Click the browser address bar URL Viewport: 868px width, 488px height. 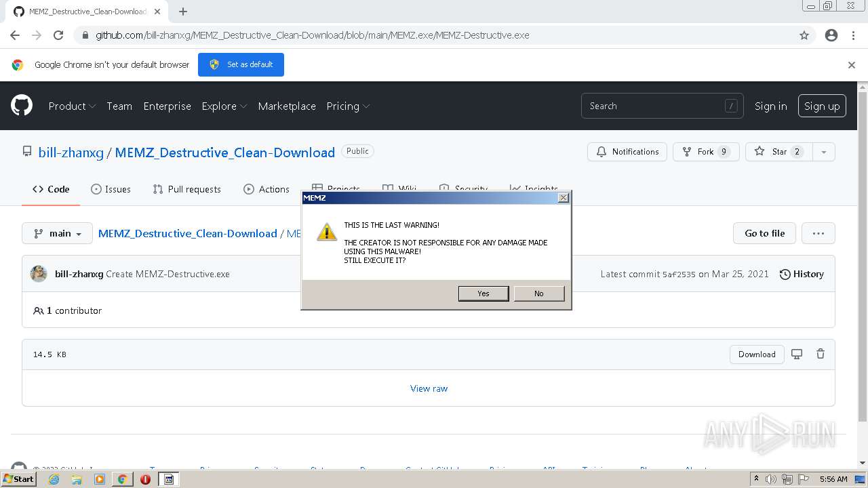point(312,35)
